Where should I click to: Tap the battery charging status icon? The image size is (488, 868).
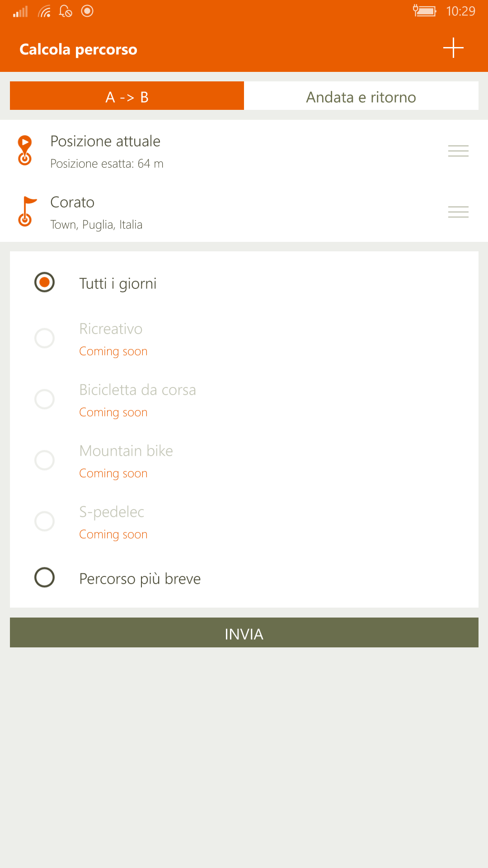click(x=424, y=10)
